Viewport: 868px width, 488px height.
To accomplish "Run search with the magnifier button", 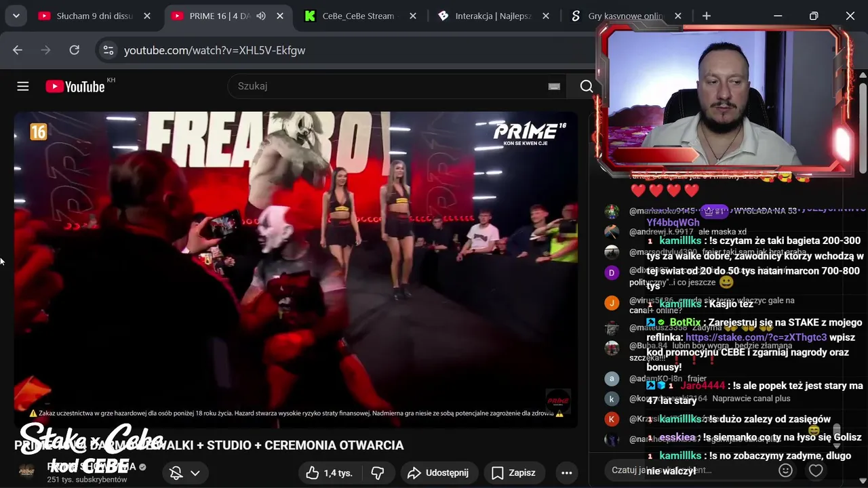I will (587, 86).
